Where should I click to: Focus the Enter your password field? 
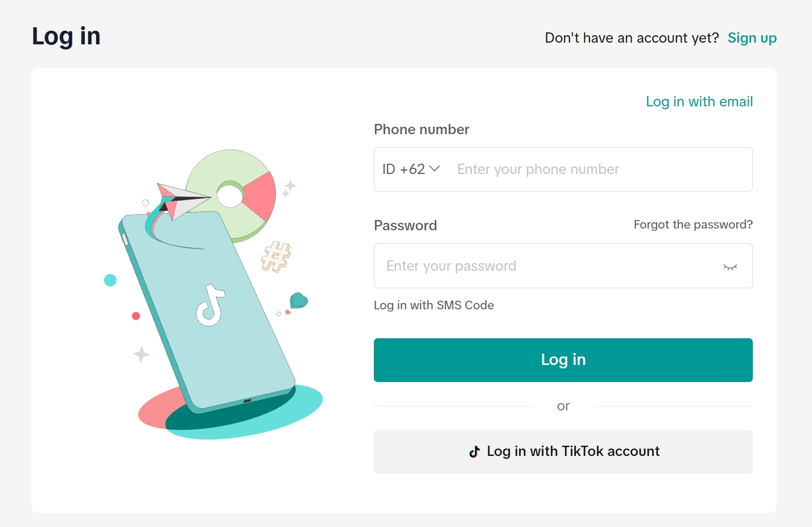546,266
